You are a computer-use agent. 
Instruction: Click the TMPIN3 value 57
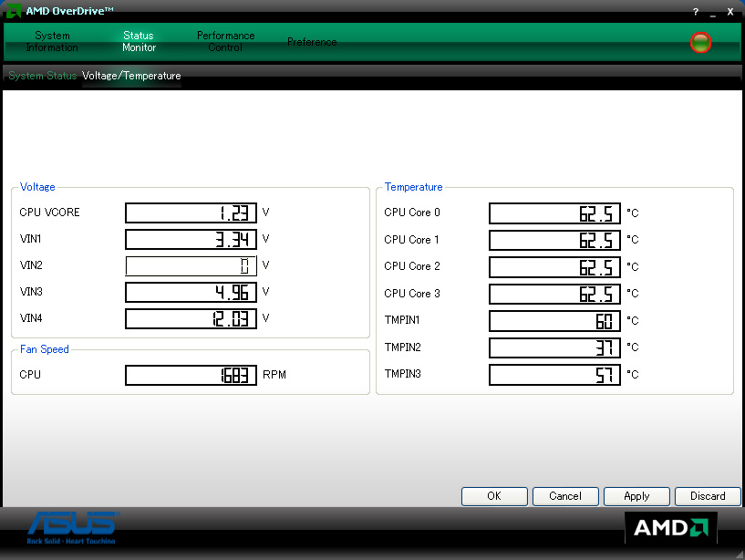click(x=555, y=375)
